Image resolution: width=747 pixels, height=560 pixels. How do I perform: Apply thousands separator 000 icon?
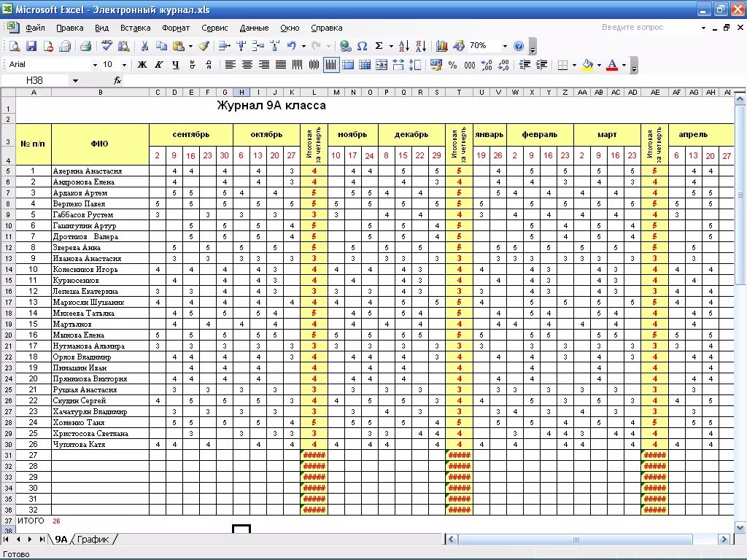[470, 65]
